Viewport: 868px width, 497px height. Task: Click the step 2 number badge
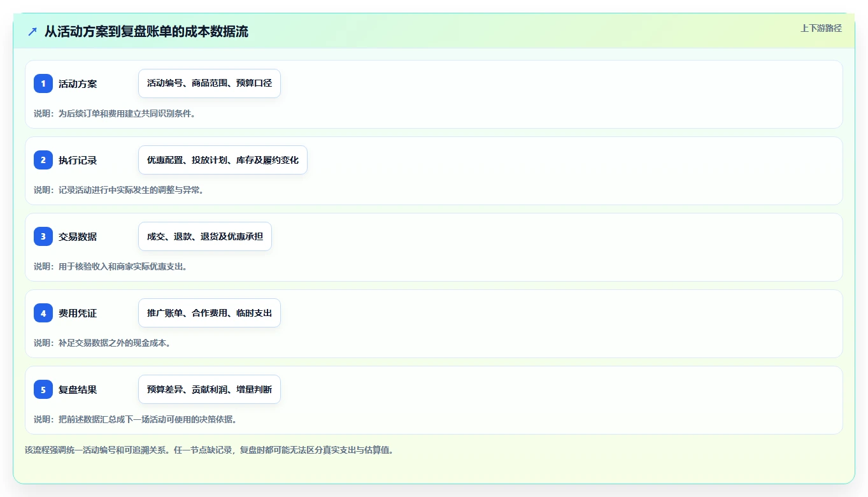tap(43, 160)
